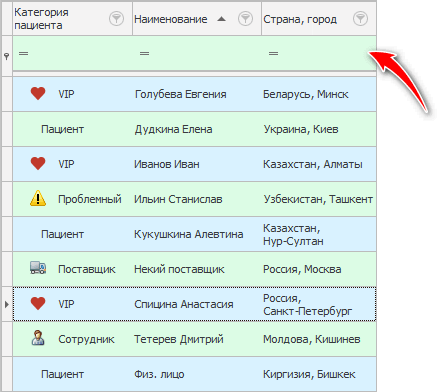Click row selector beside Голубева Евгения
Viewport: 445px width, 392px height.
[7, 94]
